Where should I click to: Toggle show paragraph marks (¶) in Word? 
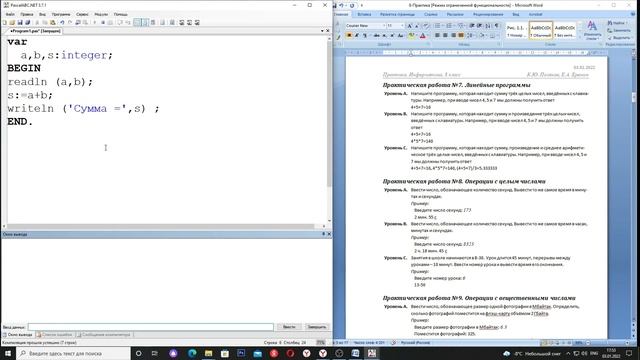tap(497, 26)
